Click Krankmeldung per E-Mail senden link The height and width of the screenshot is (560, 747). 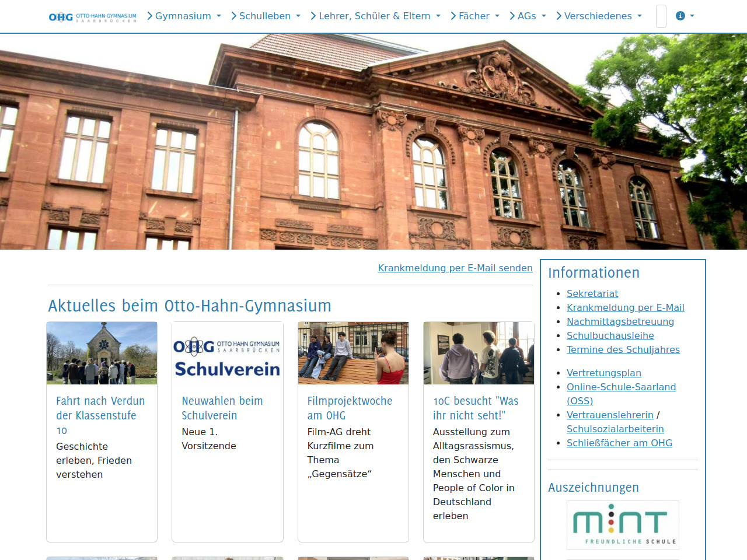(455, 268)
